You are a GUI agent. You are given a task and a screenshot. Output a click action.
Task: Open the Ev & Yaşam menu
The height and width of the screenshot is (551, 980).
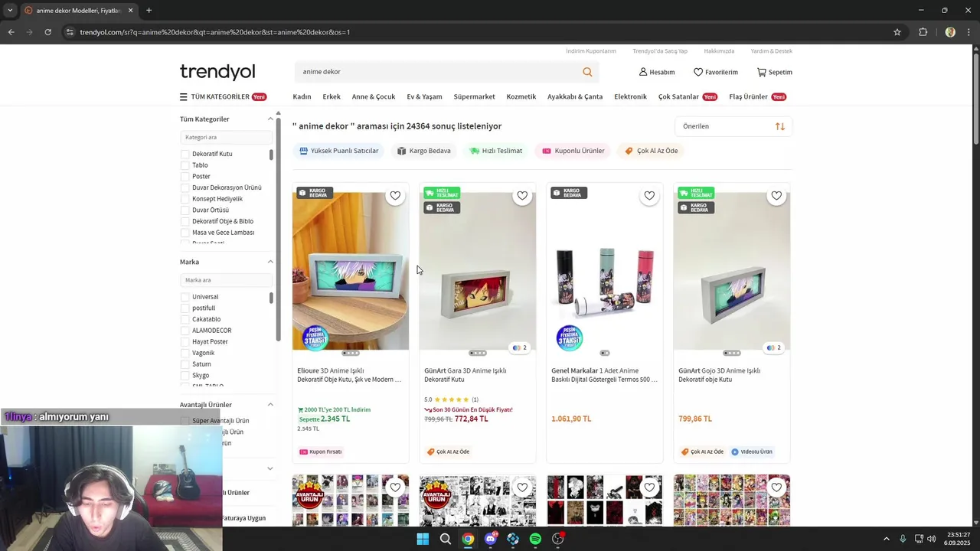pos(424,97)
